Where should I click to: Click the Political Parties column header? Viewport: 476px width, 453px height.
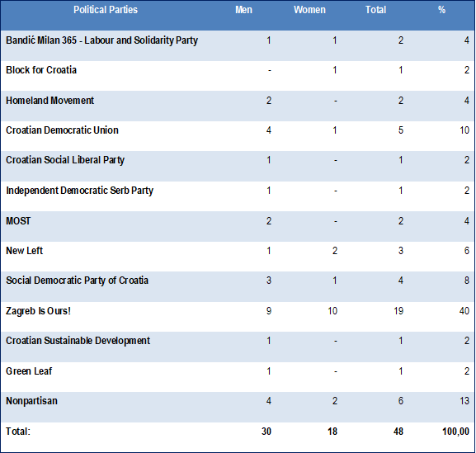106,10
